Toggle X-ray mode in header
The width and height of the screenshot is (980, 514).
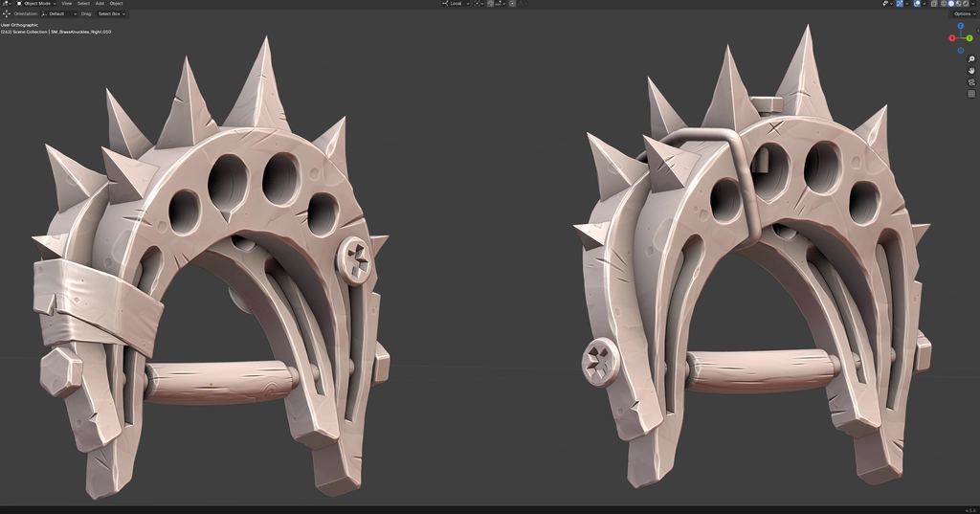pyautogui.click(x=934, y=3)
